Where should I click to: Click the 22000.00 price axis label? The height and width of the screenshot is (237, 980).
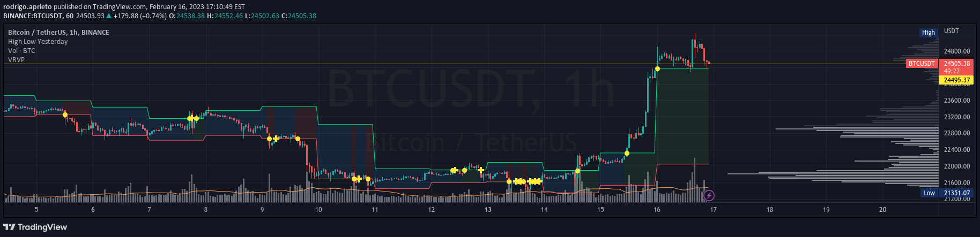pyautogui.click(x=957, y=166)
